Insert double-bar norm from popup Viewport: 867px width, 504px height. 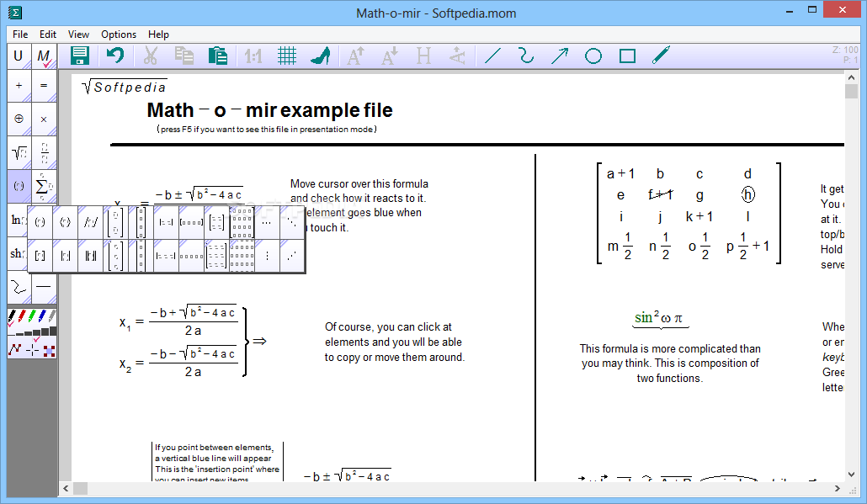tap(91, 256)
